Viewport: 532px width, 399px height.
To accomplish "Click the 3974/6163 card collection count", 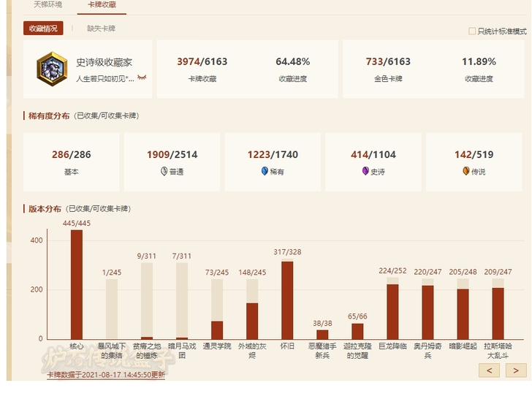I will pyautogui.click(x=202, y=61).
